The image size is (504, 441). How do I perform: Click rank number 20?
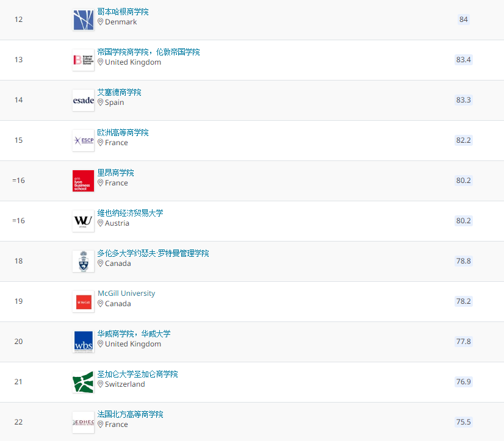tap(19, 342)
